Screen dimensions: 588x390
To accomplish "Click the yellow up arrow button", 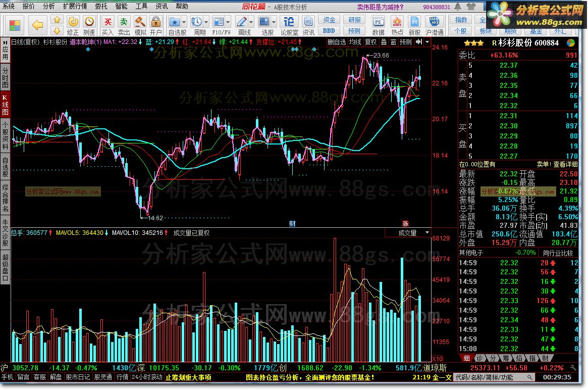I will click(x=57, y=20).
